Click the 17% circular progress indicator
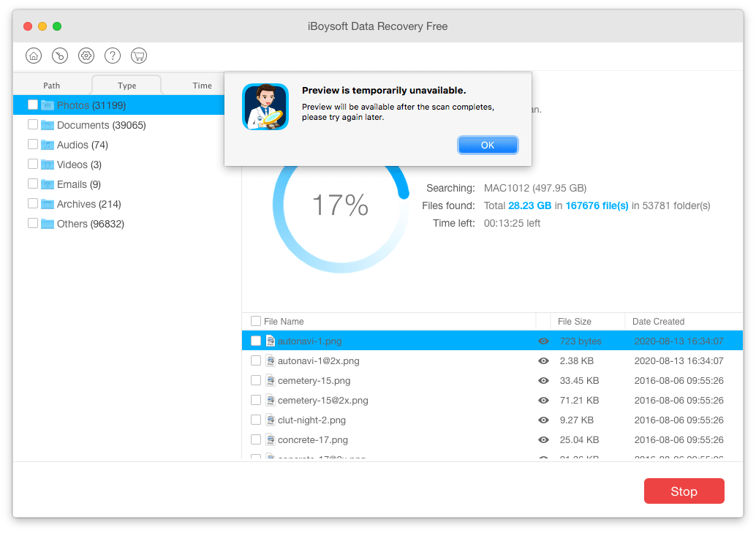This screenshot has height=533, width=756. click(x=341, y=205)
